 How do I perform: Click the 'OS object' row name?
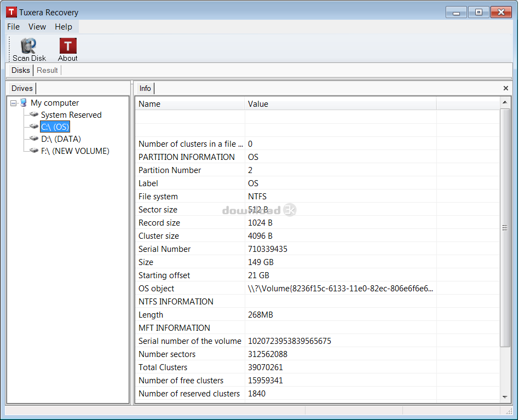point(156,289)
